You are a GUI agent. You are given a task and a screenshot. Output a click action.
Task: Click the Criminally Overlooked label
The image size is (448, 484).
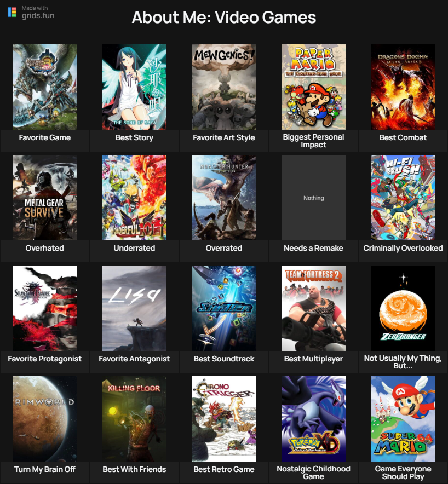[403, 248]
